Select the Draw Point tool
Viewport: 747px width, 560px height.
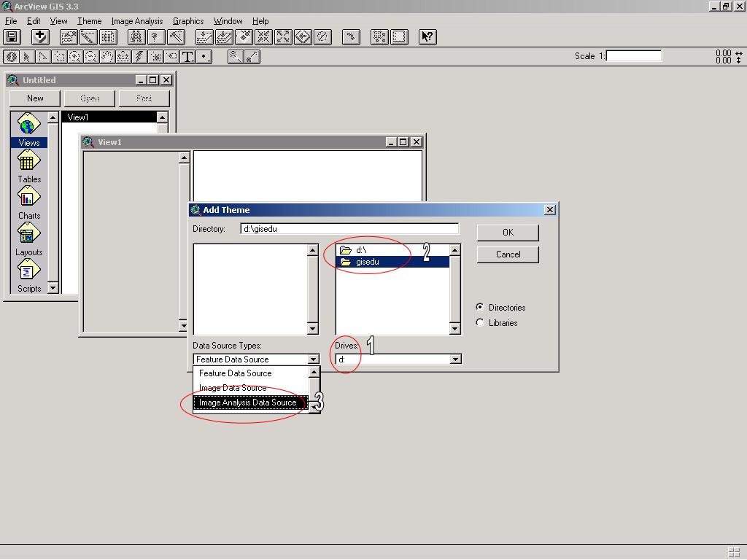point(204,57)
